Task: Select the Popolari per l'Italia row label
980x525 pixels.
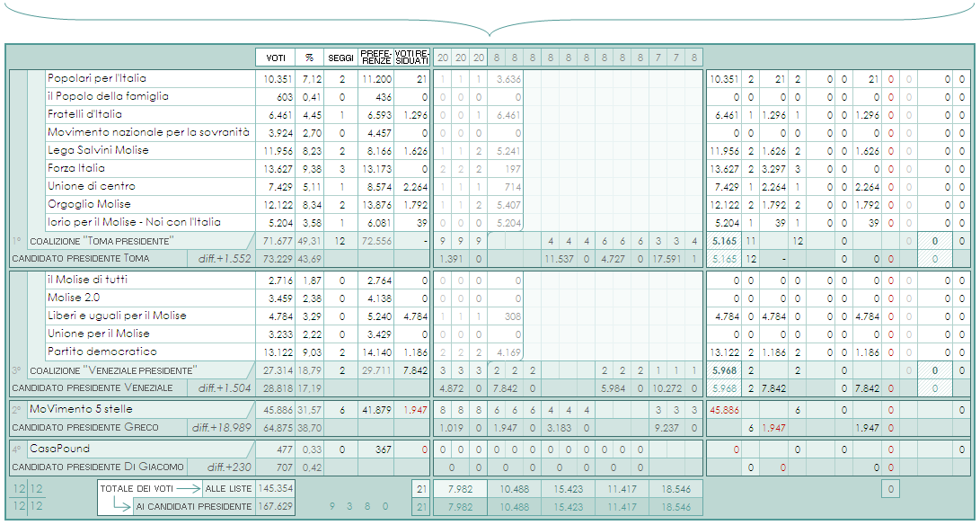Action: point(96,79)
